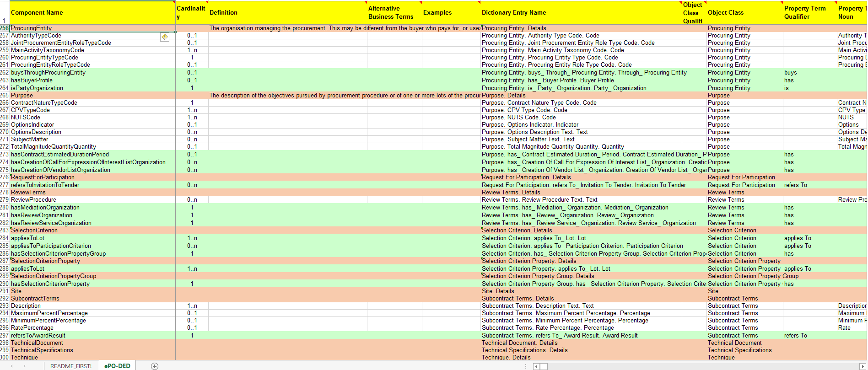Screen dimensions: 868x370
Task: Switch to README_FIRST! sheet tab
Action: point(71,366)
